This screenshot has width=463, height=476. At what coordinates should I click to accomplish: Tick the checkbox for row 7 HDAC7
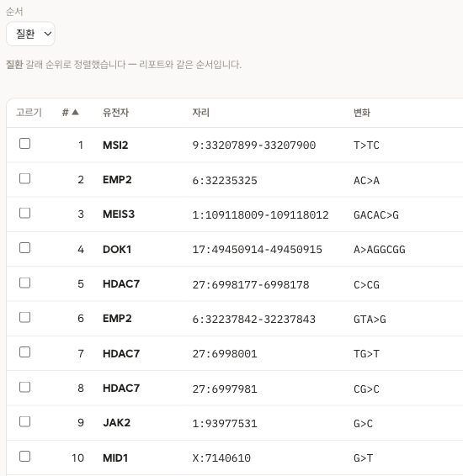(x=25, y=352)
